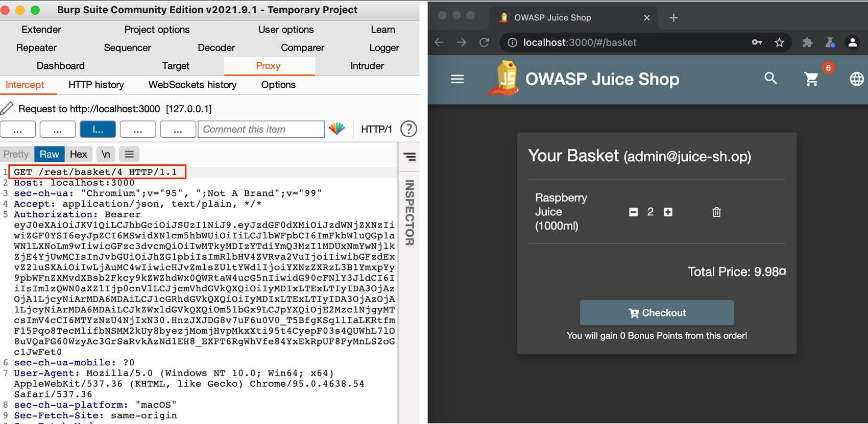The height and width of the screenshot is (424, 868).
Task: Toggle the highlighted blue Intercept button
Action: [x=98, y=130]
